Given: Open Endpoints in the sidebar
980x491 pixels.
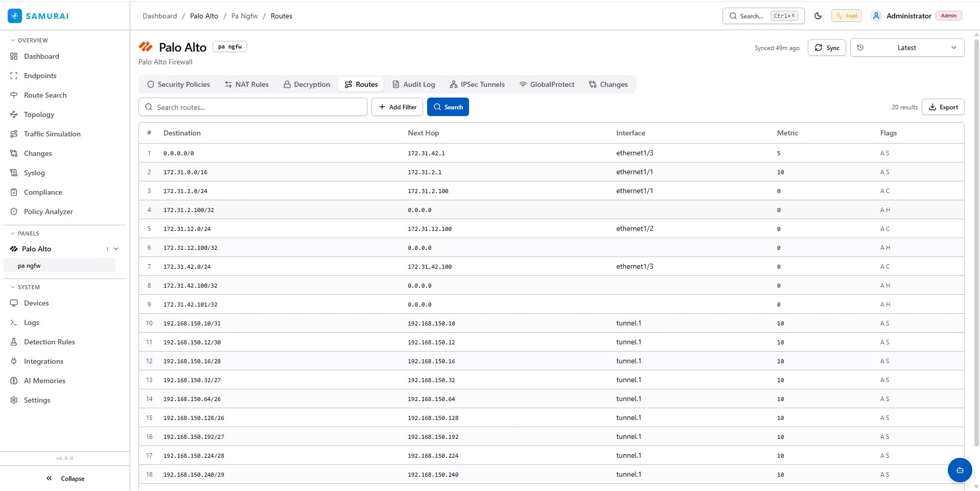Looking at the screenshot, I should click(x=40, y=76).
